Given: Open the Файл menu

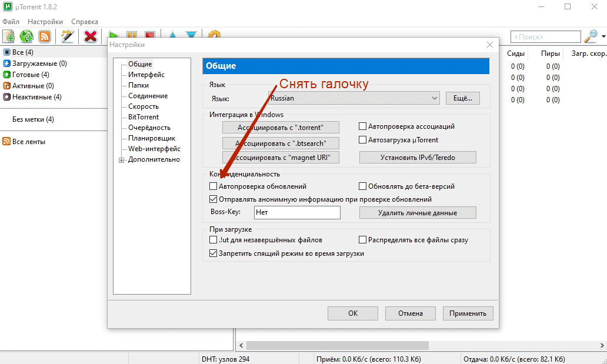Looking at the screenshot, I should [x=11, y=22].
